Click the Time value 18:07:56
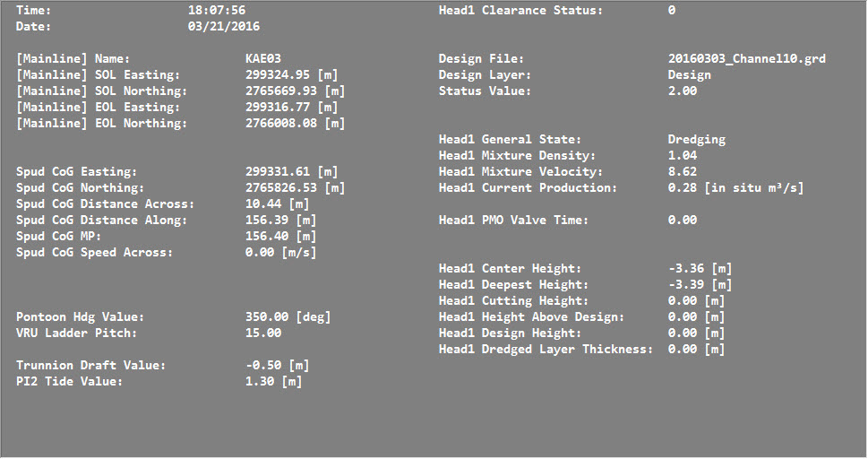The width and height of the screenshot is (868, 459). point(216,11)
